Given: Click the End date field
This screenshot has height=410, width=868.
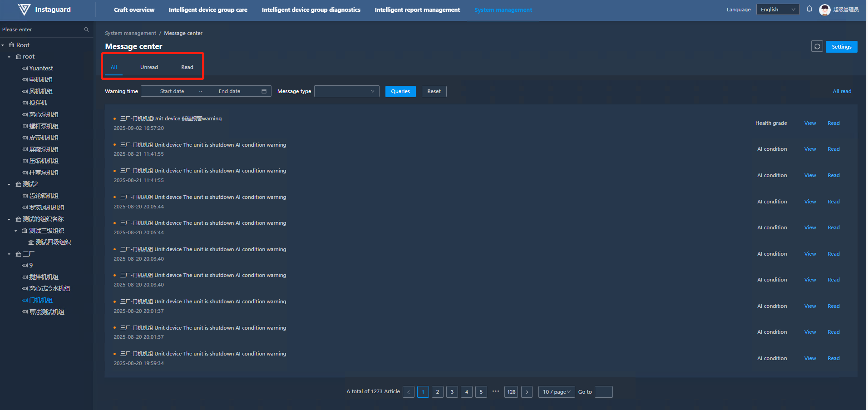Looking at the screenshot, I should (x=230, y=91).
